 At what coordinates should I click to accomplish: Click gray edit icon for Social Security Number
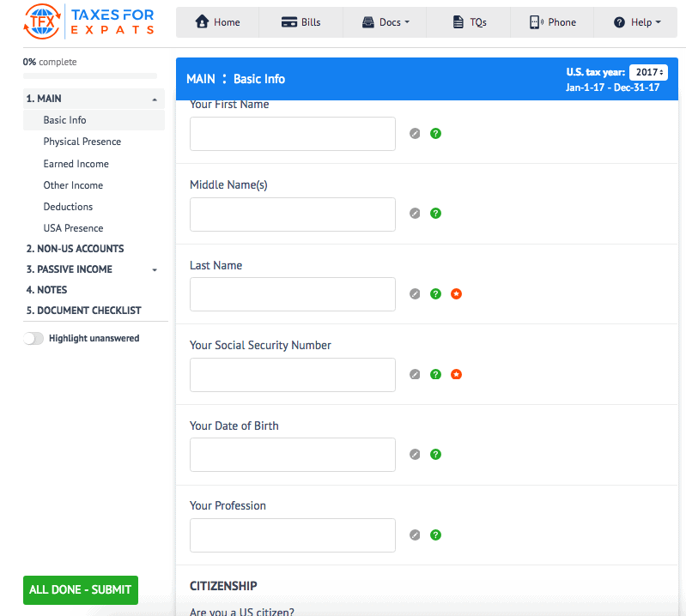coord(415,374)
